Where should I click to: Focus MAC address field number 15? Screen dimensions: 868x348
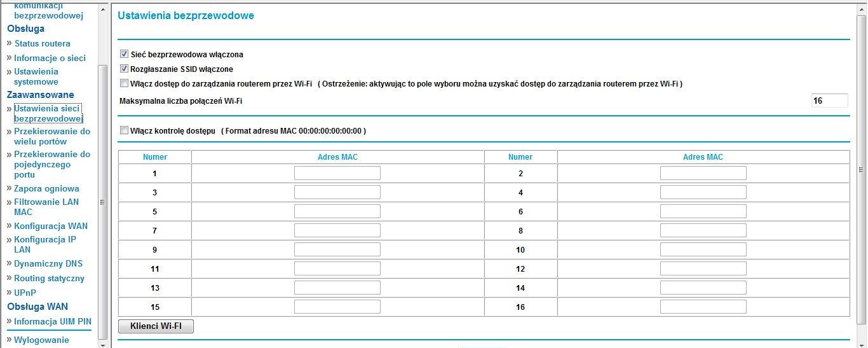(x=337, y=307)
